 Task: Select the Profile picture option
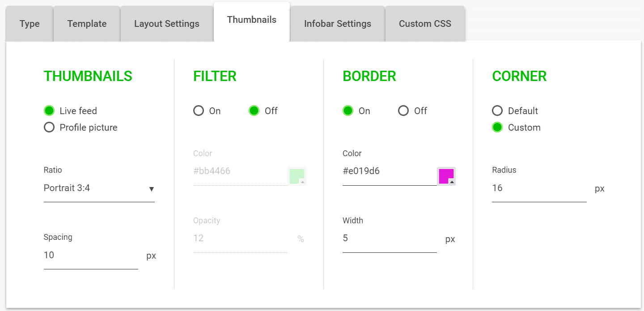tap(49, 127)
